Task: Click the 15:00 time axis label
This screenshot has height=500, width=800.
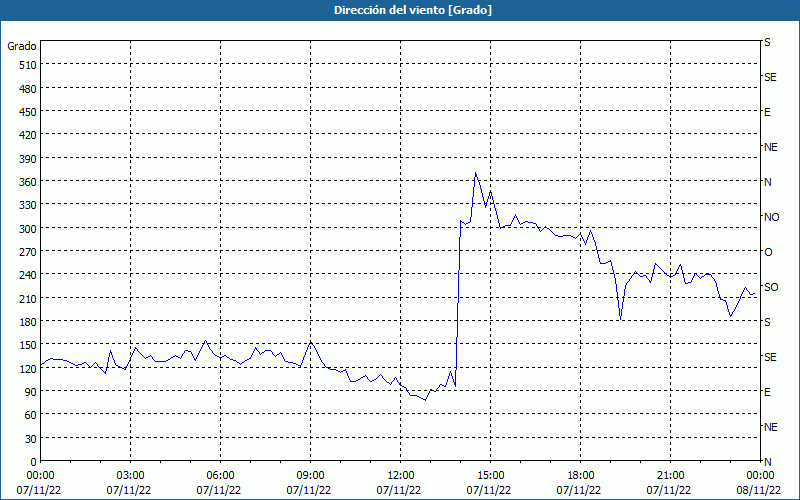Action: coord(490,476)
